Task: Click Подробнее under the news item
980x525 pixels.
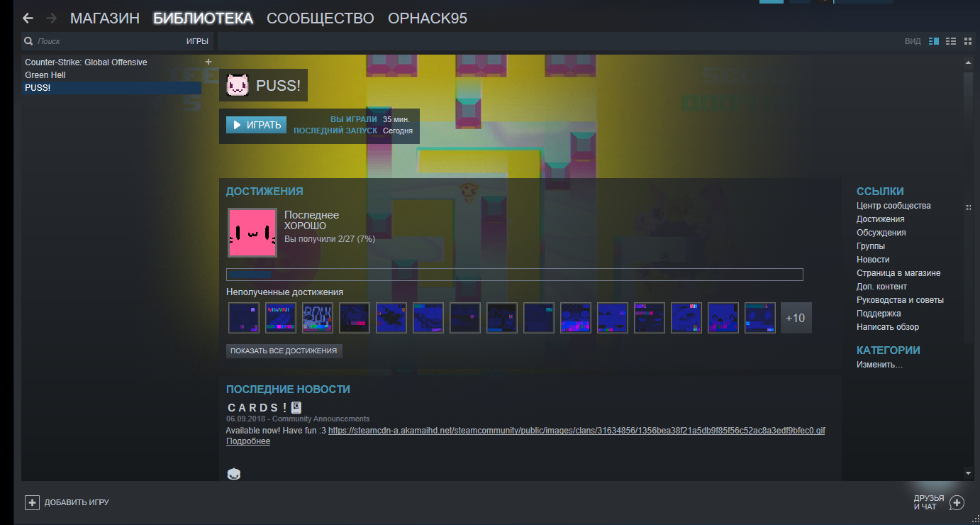Action: click(248, 441)
